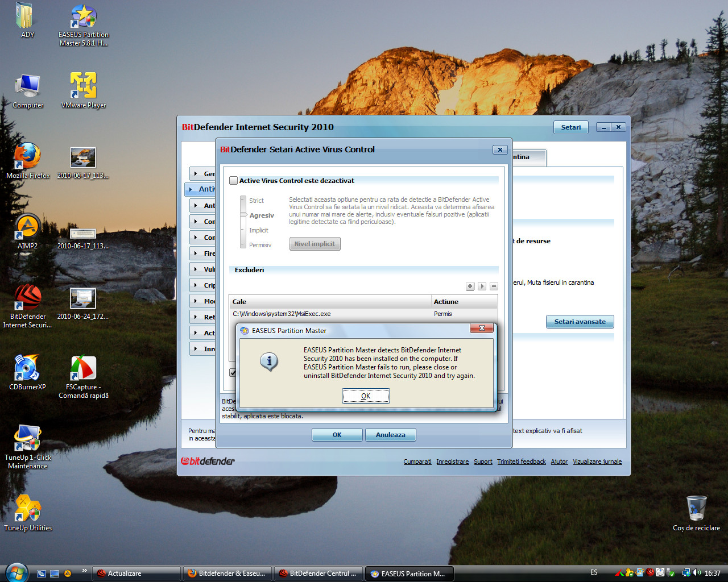Click the AIMP quick launch icon

point(68,573)
